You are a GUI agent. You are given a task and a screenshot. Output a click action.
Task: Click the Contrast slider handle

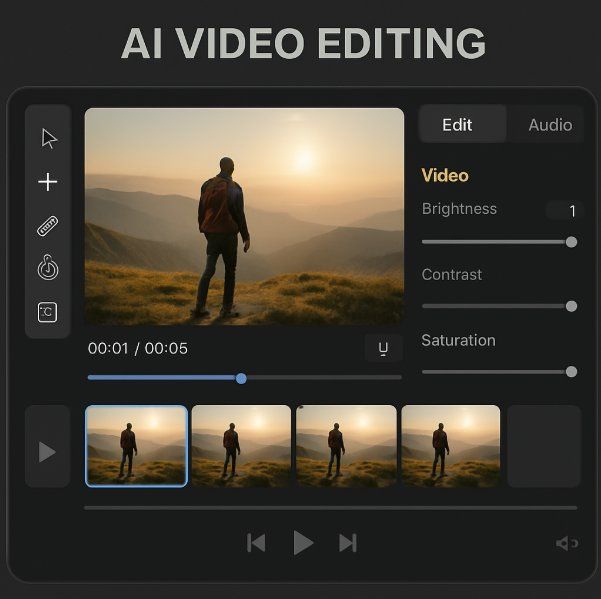[x=571, y=306]
